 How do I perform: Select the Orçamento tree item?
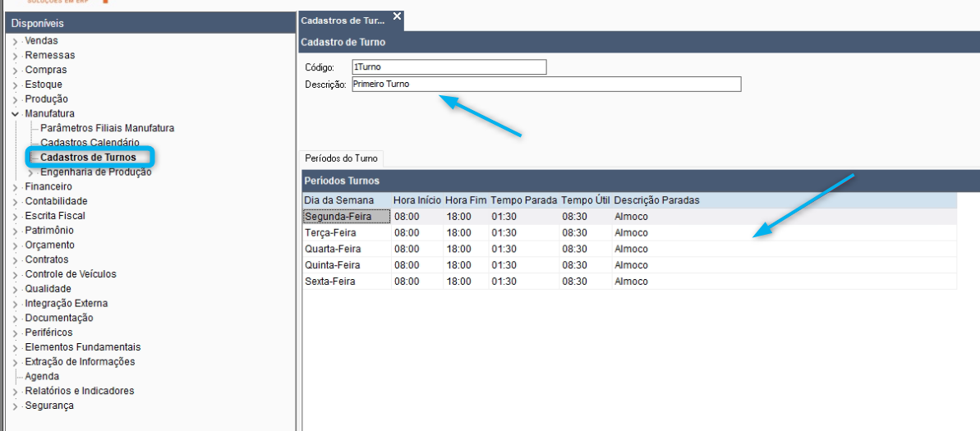click(49, 245)
